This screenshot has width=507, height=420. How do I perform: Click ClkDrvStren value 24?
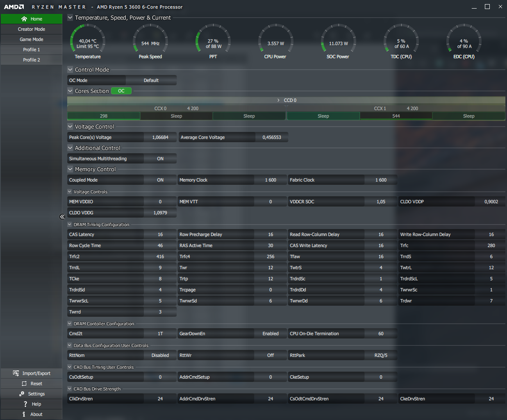pyautogui.click(x=160, y=399)
